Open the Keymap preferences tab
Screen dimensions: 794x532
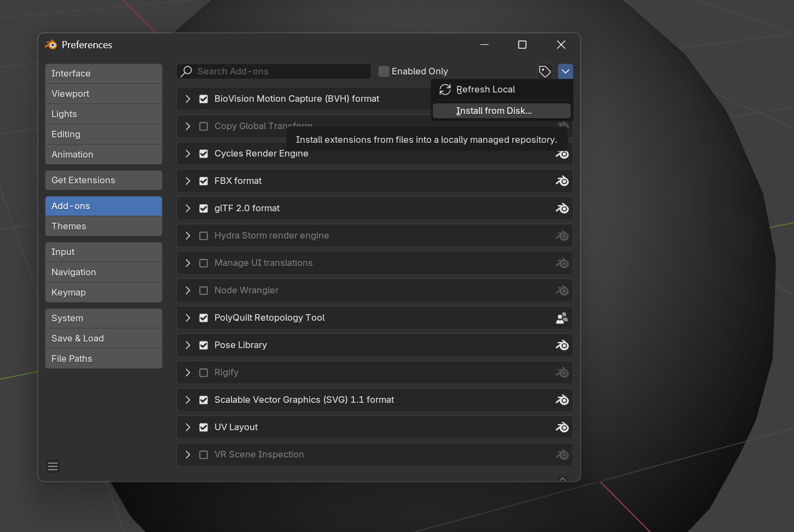[x=103, y=292]
